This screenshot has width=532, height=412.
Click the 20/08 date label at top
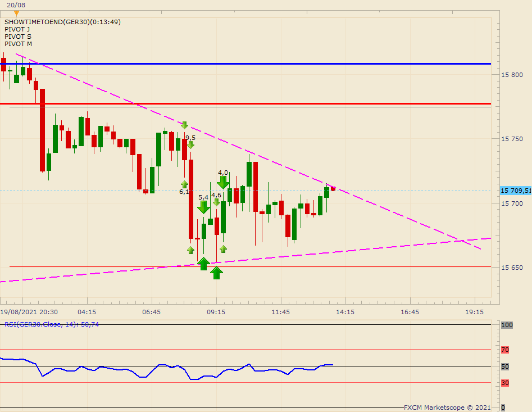(x=16, y=5)
